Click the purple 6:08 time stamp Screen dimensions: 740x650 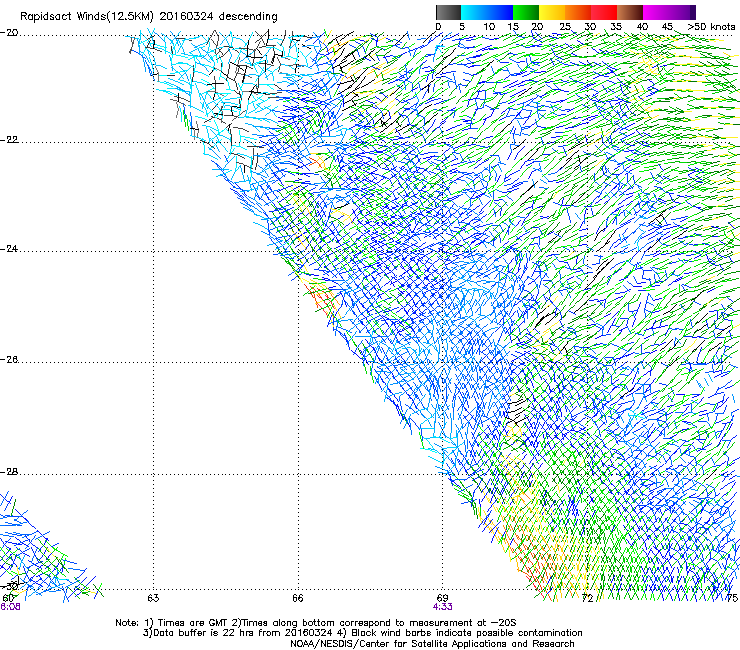click(x=10, y=607)
